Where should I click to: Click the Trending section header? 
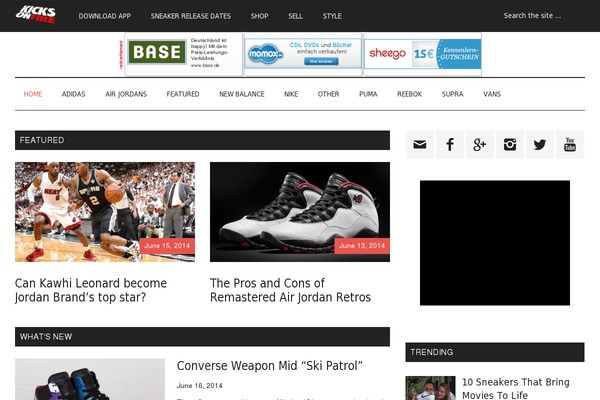click(x=495, y=352)
